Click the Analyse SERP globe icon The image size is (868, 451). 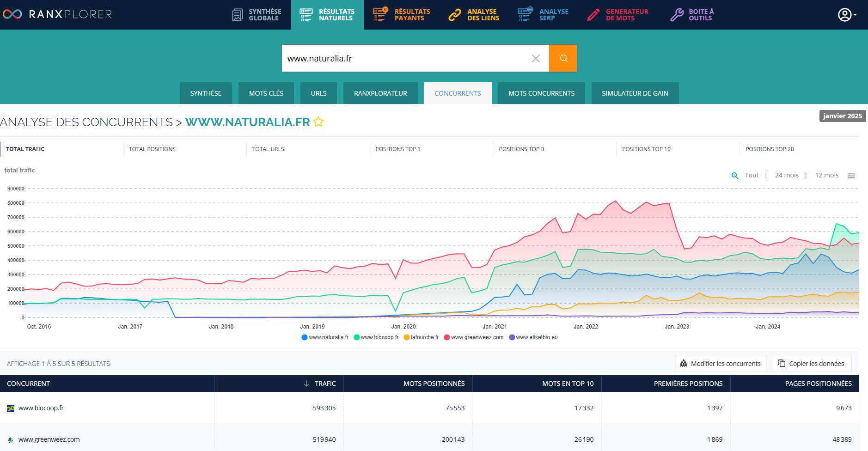pyautogui.click(x=525, y=14)
